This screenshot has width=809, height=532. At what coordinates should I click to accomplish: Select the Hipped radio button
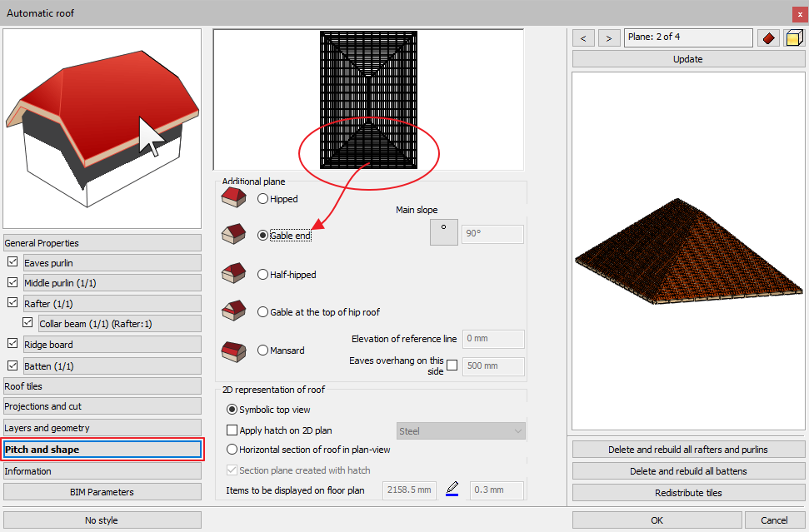coord(263,199)
